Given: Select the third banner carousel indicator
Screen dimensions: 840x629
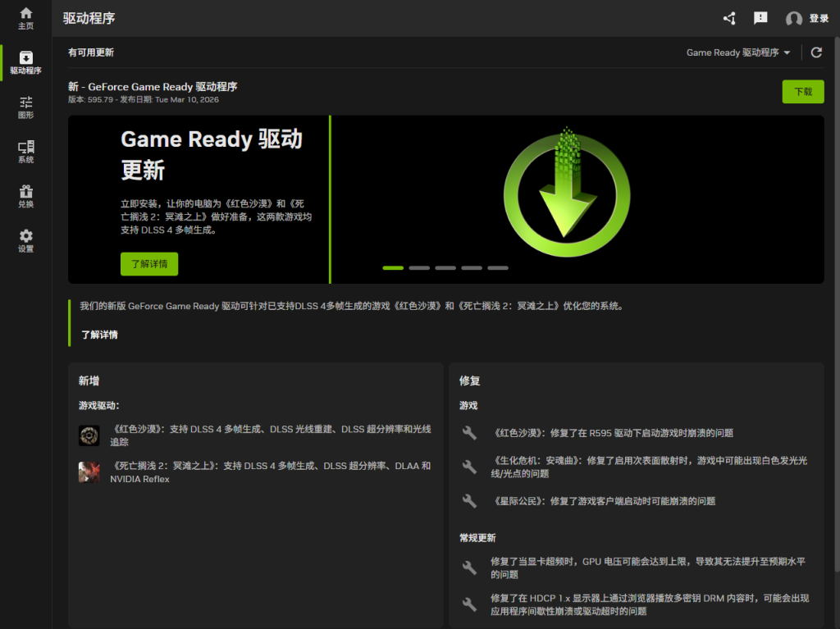Looking at the screenshot, I should (x=445, y=268).
